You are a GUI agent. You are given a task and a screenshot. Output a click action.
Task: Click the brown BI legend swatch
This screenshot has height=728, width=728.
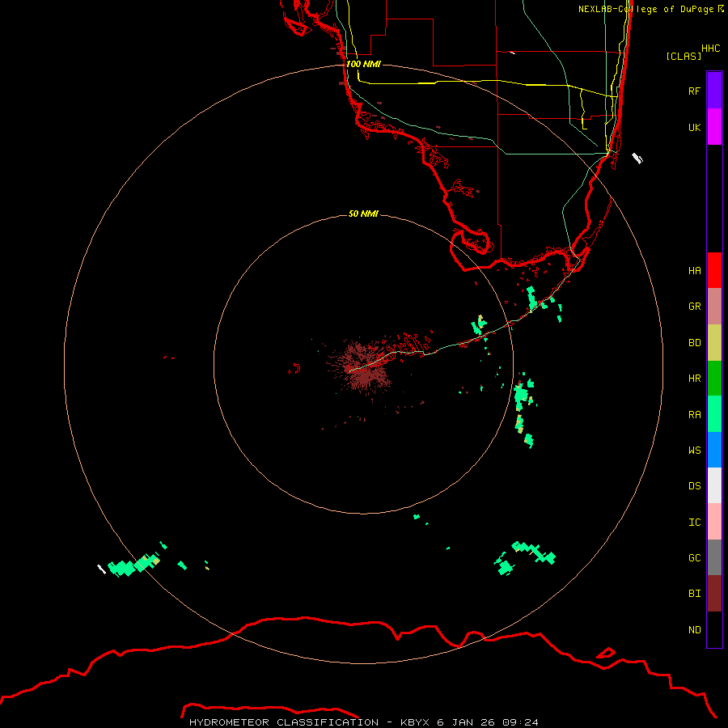coord(714,594)
